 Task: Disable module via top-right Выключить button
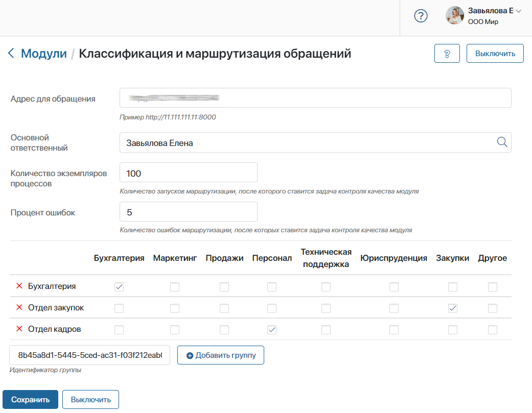[x=494, y=53]
